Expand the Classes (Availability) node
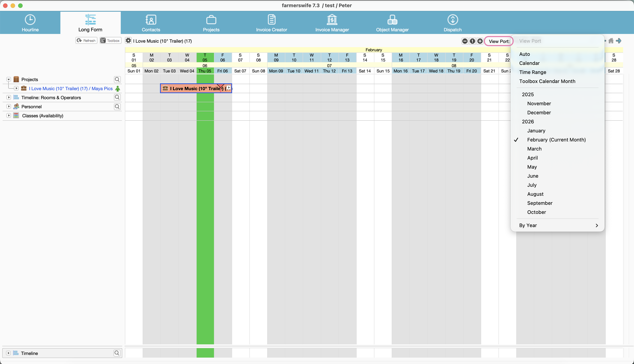 9,115
